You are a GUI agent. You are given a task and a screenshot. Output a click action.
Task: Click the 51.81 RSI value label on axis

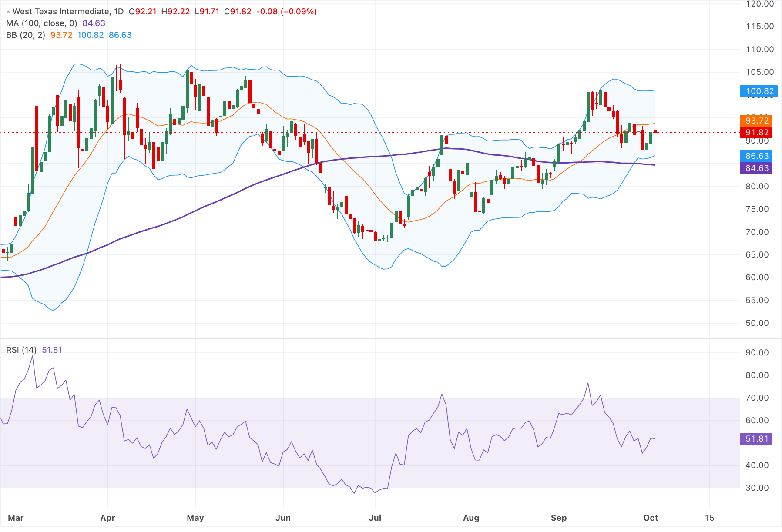coord(756,438)
